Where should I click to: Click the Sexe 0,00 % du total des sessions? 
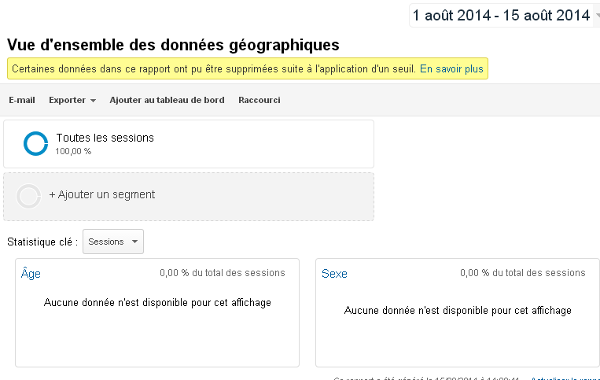tap(523, 272)
